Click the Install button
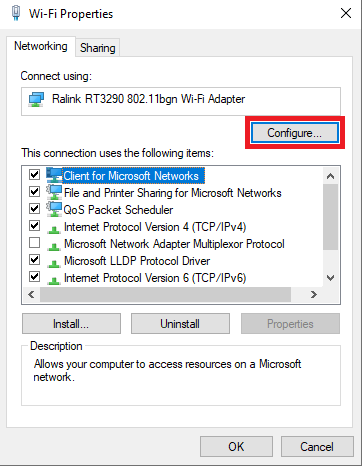 (x=71, y=324)
